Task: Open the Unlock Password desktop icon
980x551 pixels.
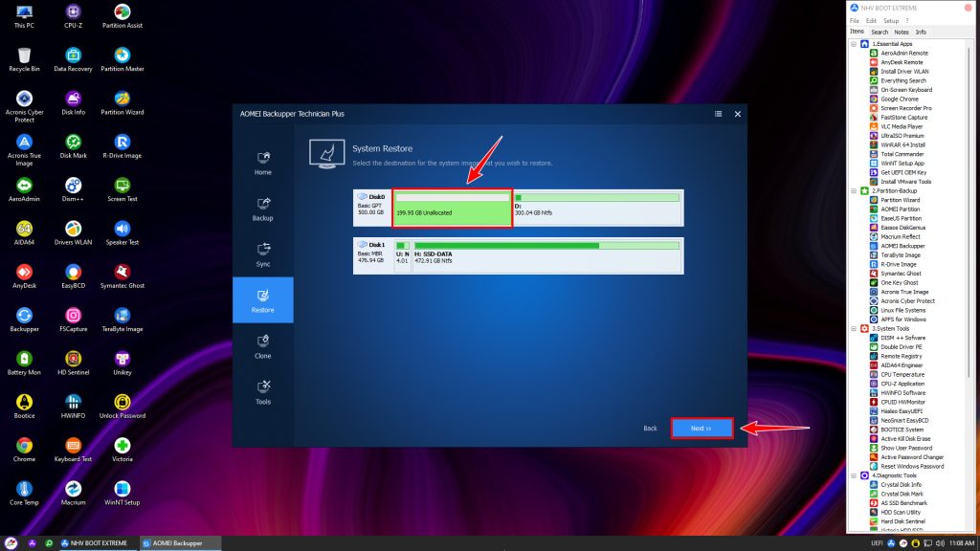Action: 122,407
